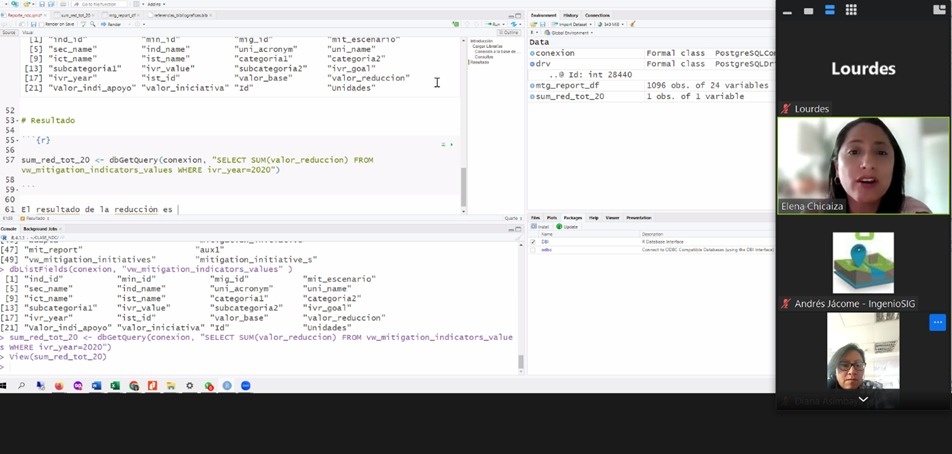Image resolution: width=952 pixels, height=454 pixels.
Task: Open the Viewer tab
Action: coord(613,217)
